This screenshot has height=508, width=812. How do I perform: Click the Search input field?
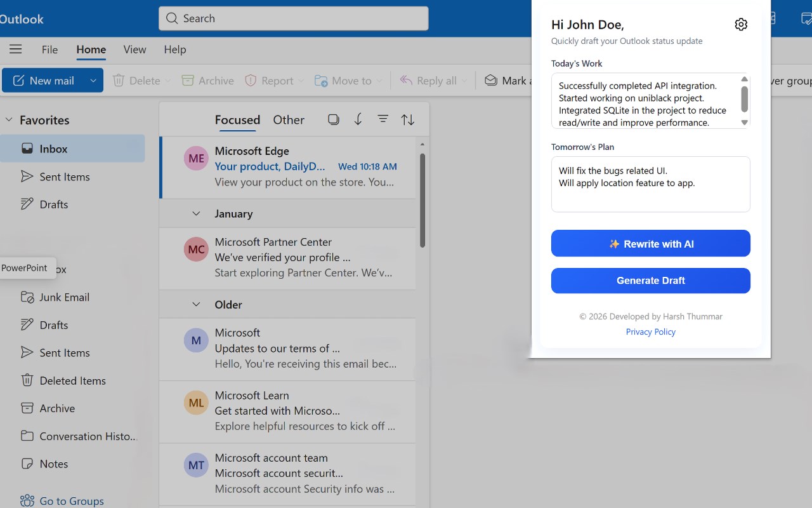pyautogui.click(x=294, y=18)
